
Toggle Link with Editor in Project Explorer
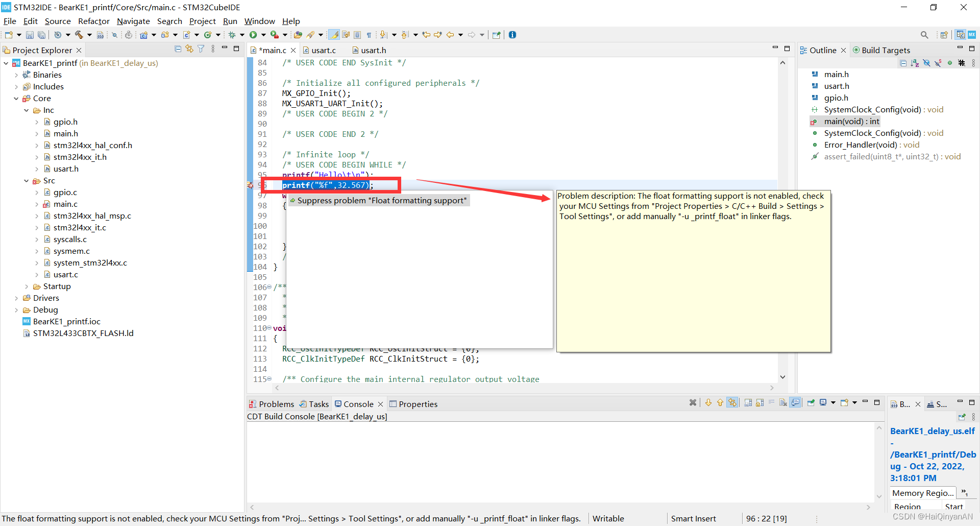click(x=189, y=49)
